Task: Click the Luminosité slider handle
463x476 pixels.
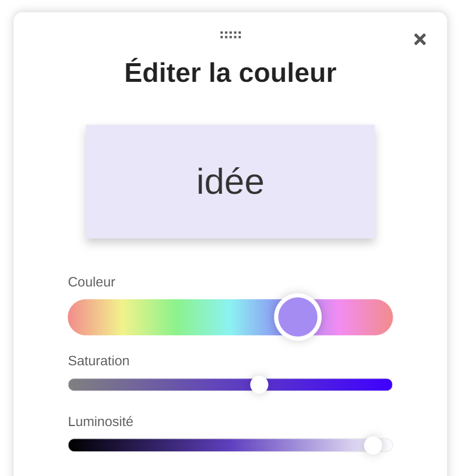Action: pos(373,445)
